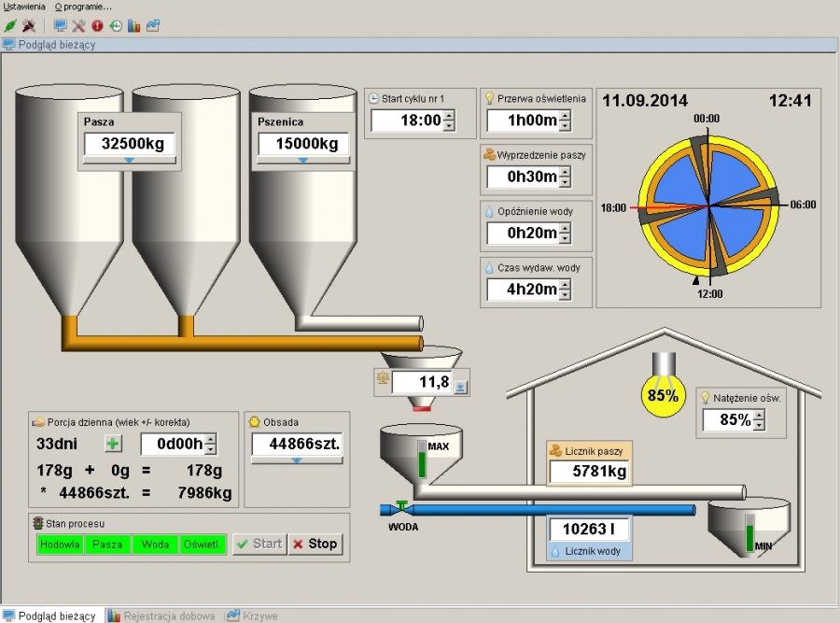Toggle the Oświetl. process state indicator
This screenshot has height=623, width=840.
[x=203, y=544]
